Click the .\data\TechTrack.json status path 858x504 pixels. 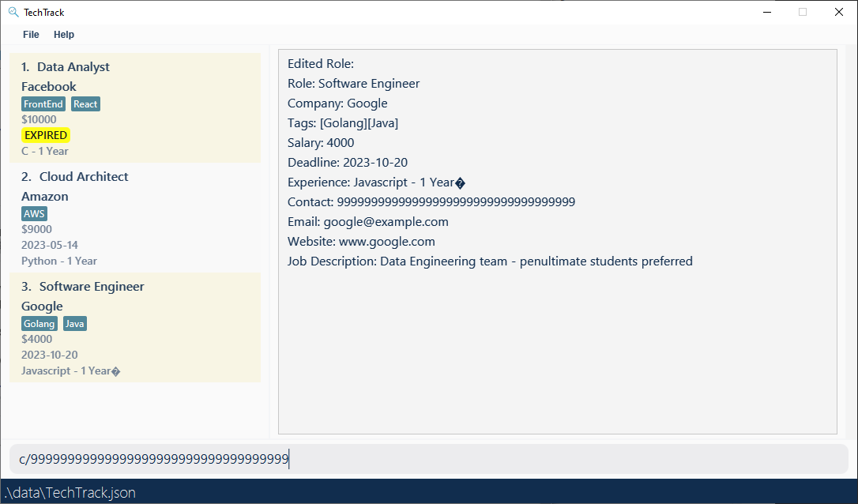click(x=70, y=492)
